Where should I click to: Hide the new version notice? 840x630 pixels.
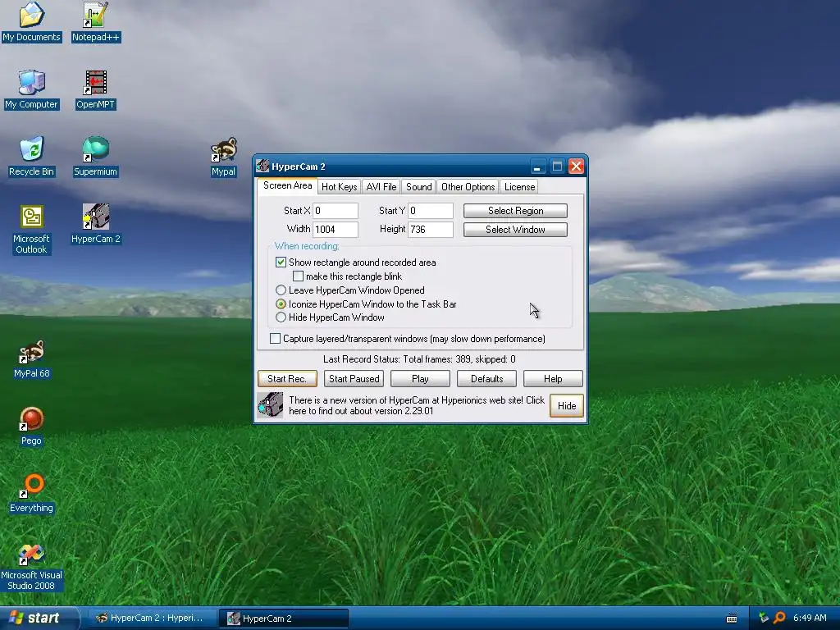click(566, 405)
